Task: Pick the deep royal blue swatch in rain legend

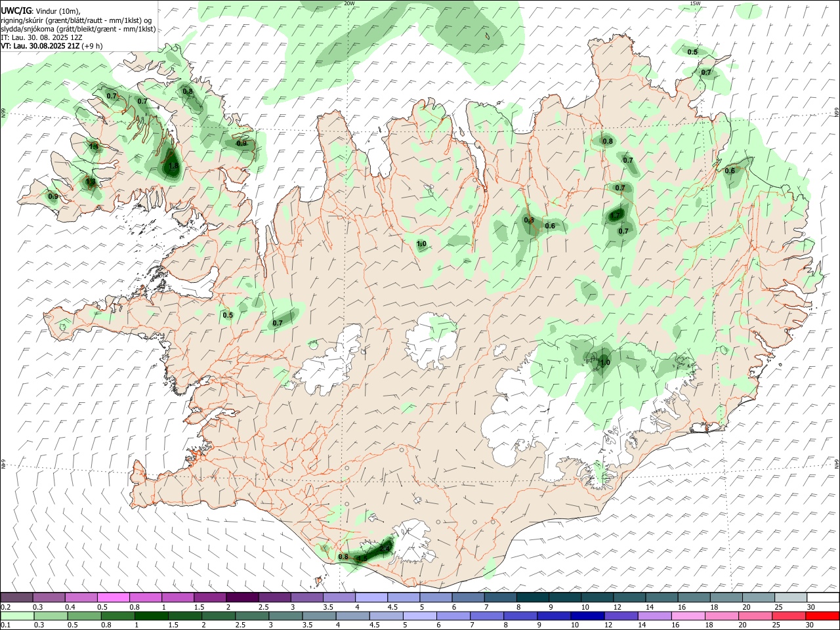Action: pos(587,616)
